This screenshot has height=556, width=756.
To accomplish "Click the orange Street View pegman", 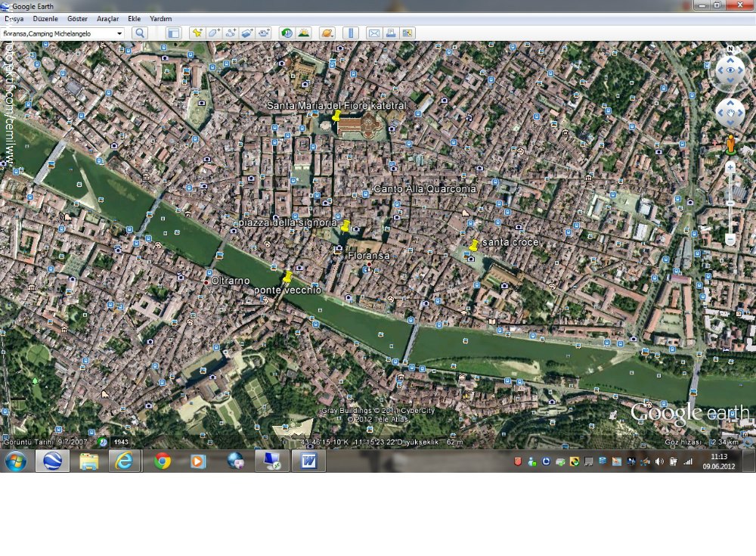I will (730, 144).
